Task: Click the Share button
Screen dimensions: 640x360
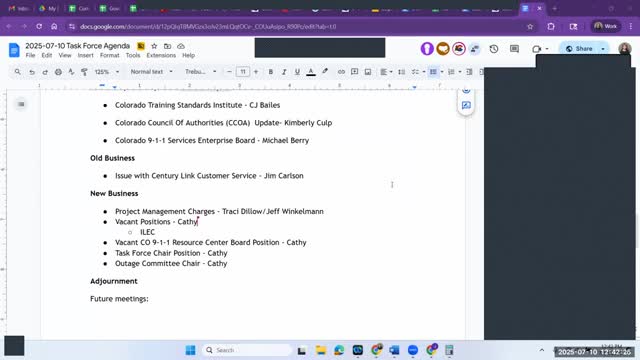Action: tap(579, 49)
